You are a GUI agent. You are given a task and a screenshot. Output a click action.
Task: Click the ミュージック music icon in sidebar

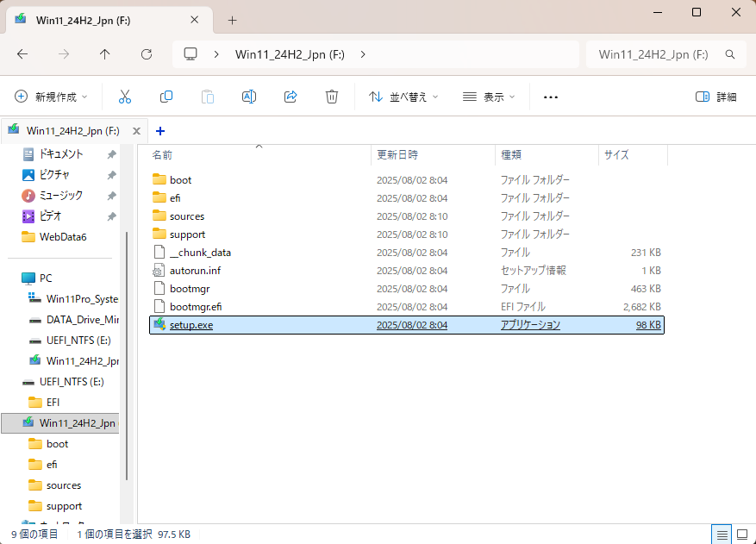(x=28, y=196)
